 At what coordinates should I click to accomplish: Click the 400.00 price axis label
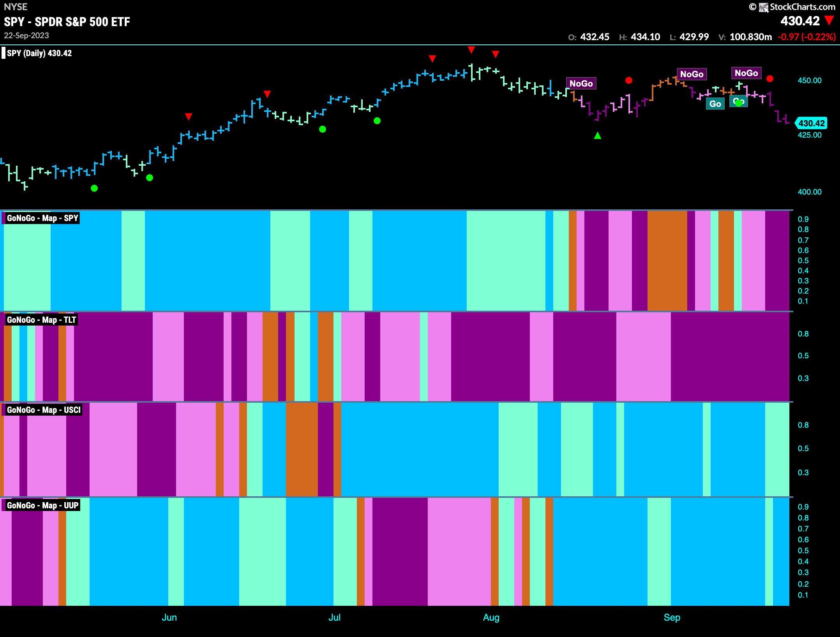810,192
